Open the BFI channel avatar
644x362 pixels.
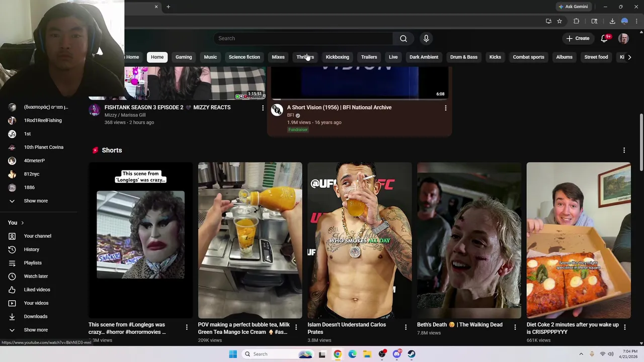pos(277,110)
